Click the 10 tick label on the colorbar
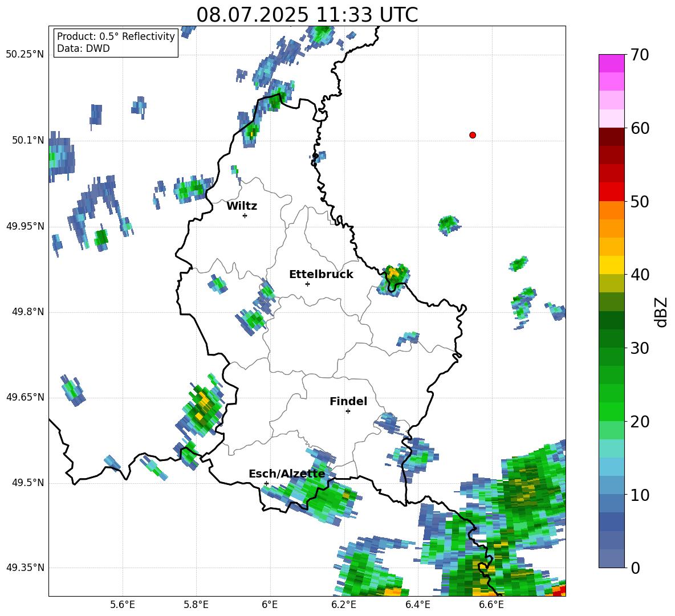 640,495
